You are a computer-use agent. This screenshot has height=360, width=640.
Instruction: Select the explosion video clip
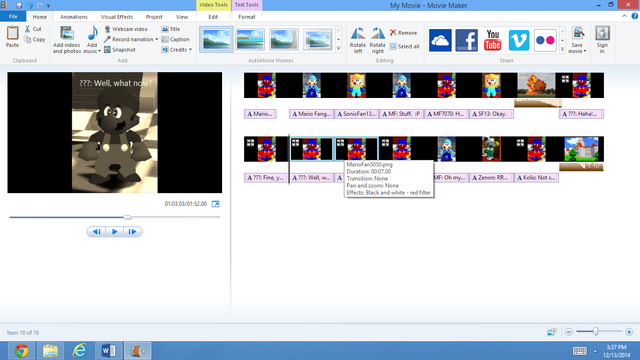(536, 85)
